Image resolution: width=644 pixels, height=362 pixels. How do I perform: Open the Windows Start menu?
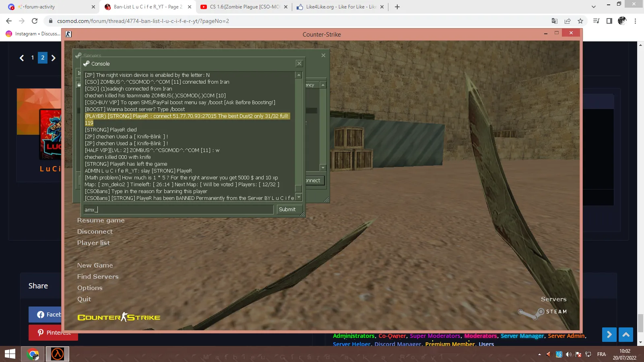pyautogui.click(x=10, y=354)
